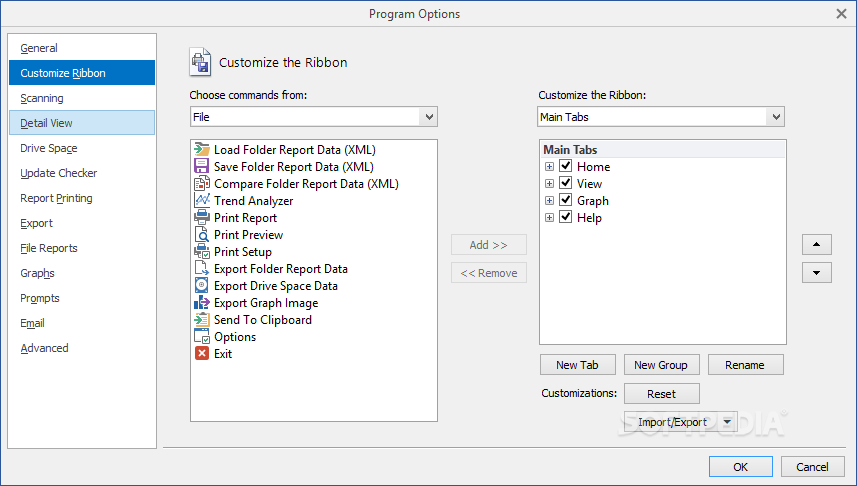
Task: Switch to the Scanning options page
Action: [42, 98]
